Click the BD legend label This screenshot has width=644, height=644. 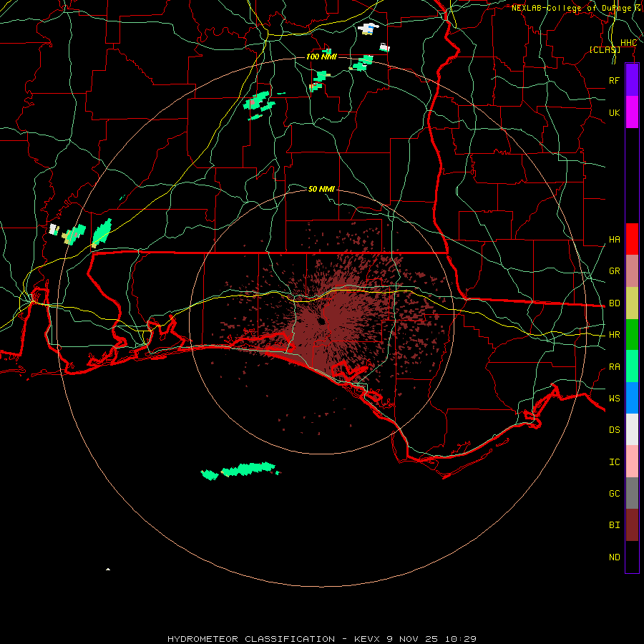click(614, 303)
